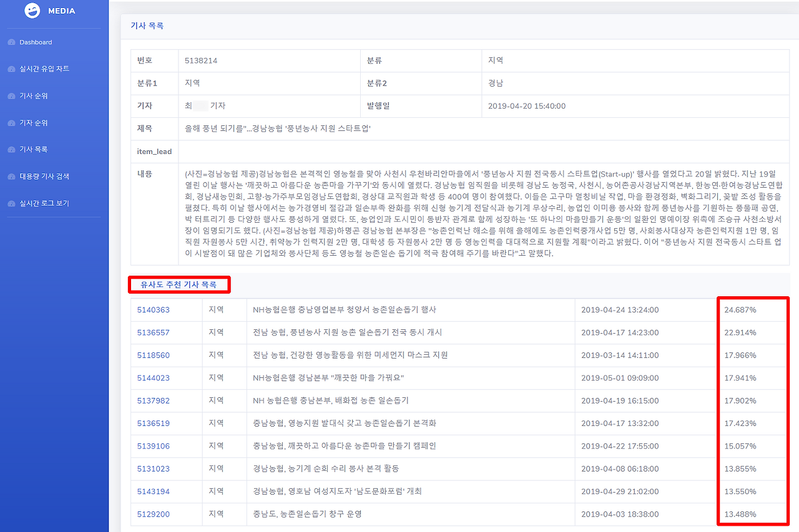Click title NH농협은행 경남본부 깨끗한 마을 가꿔요
Viewport: 799px width, 532px height.
click(330, 378)
